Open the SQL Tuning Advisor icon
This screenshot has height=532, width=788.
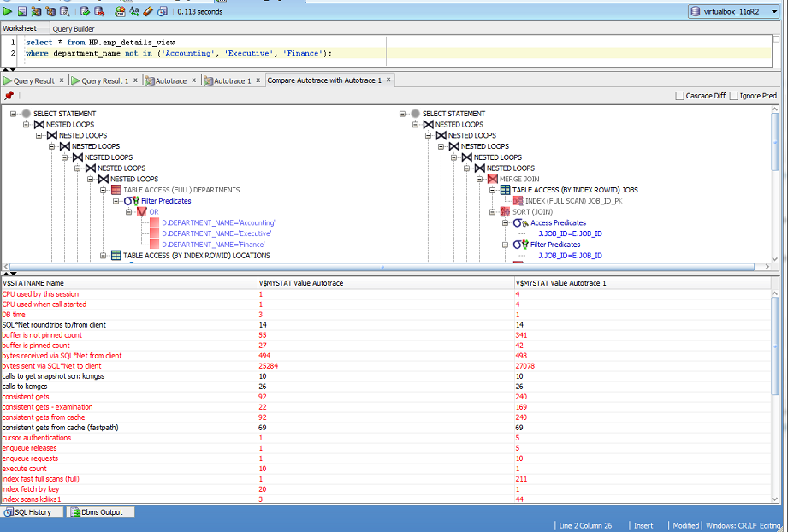[x=65, y=11]
